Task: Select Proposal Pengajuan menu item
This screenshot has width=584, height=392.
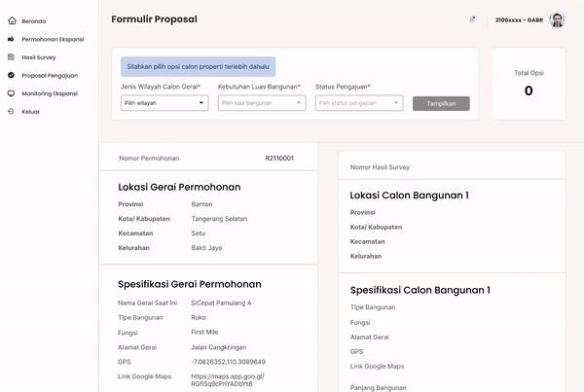Action: (50, 76)
